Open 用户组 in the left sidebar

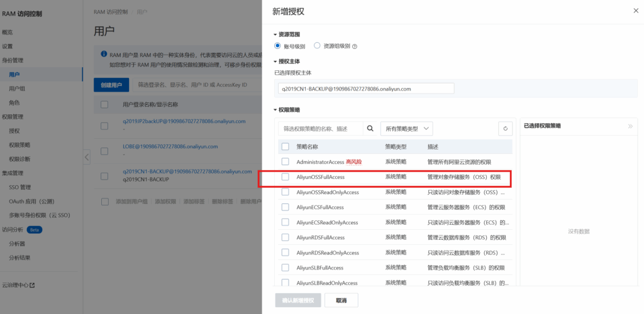[x=17, y=89]
